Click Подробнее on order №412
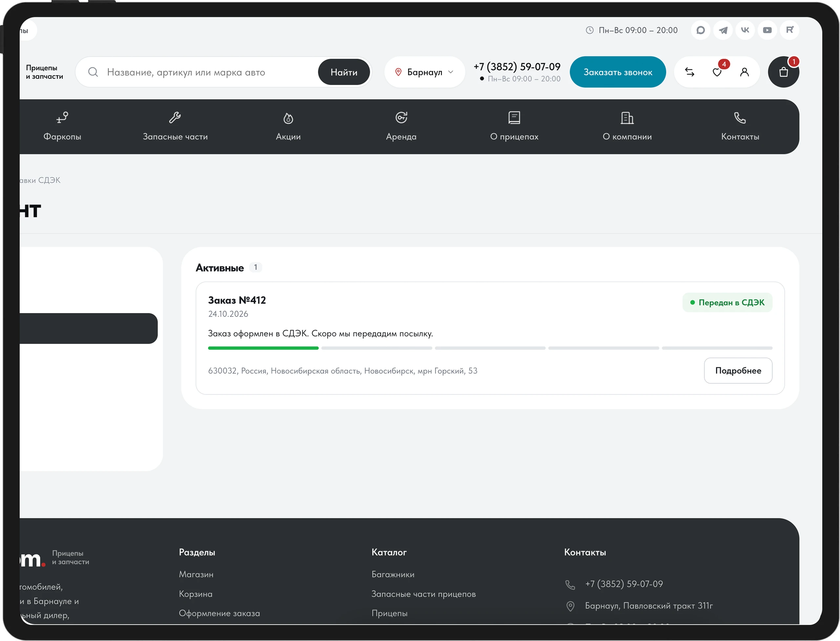The width and height of the screenshot is (840, 641). point(738,370)
